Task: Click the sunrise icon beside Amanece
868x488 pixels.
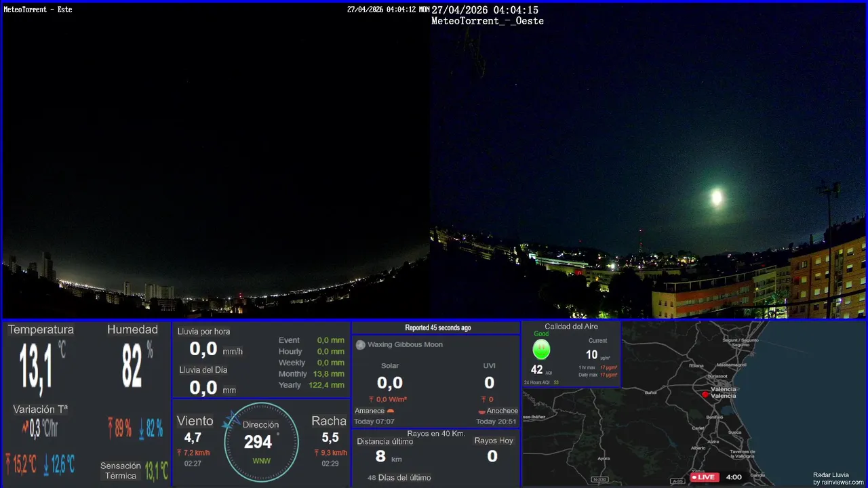Action: [x=391, y=411]
